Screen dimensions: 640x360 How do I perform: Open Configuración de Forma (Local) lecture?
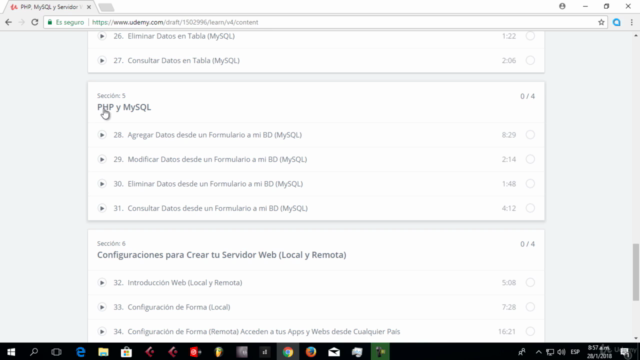tap(179, 307)
